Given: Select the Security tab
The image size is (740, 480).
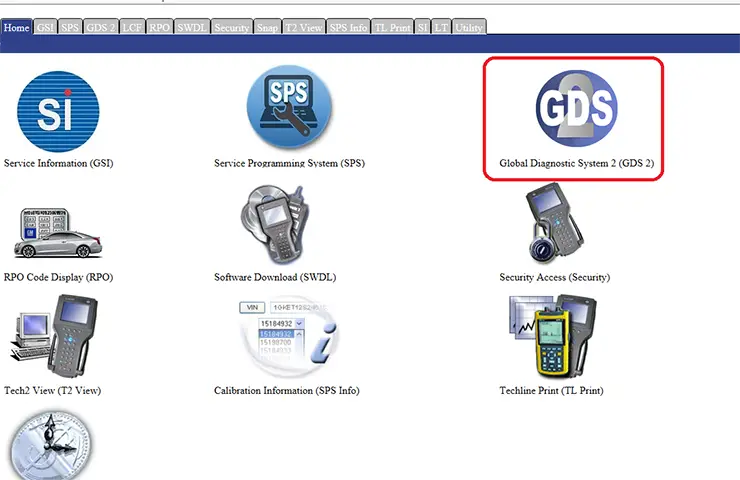Looking at the screenshot, I should 231,27.
